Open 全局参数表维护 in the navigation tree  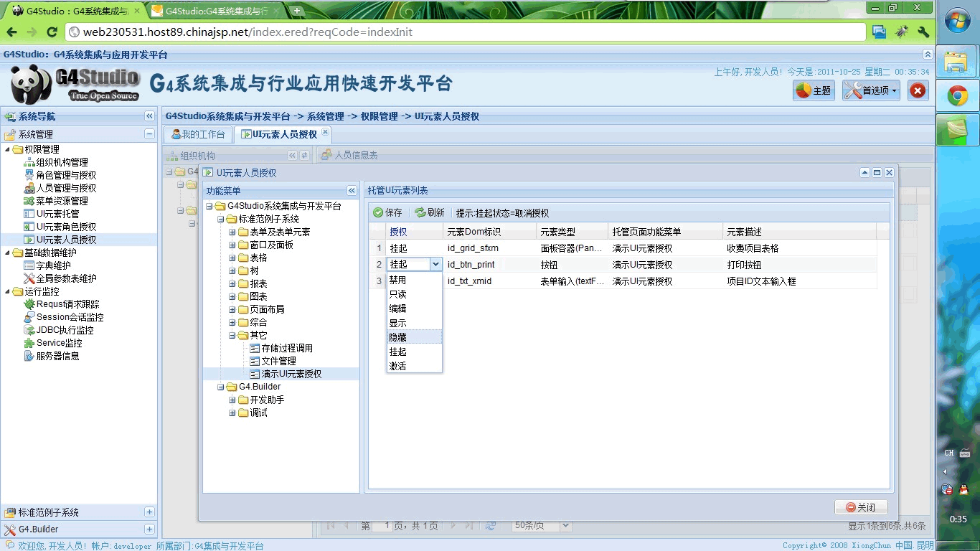66,278
